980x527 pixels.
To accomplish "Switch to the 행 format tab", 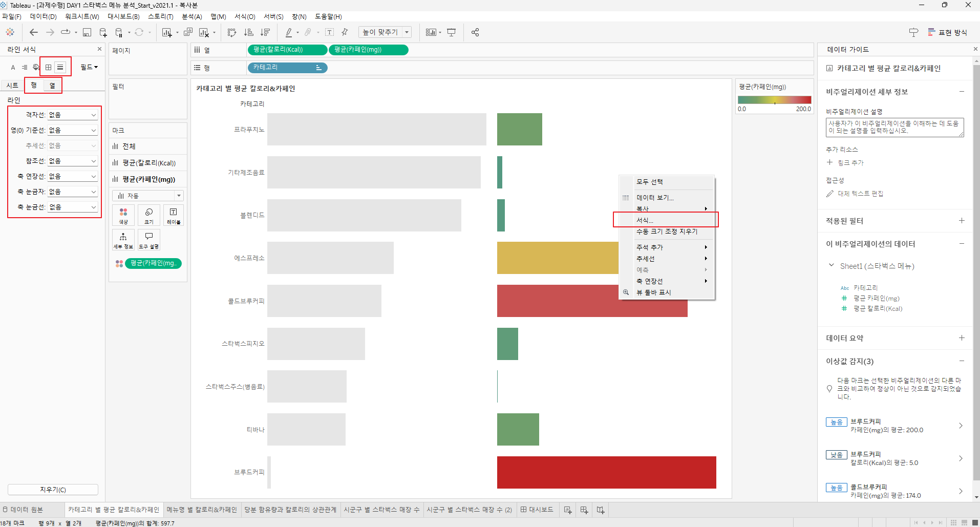I will [34, 86].
